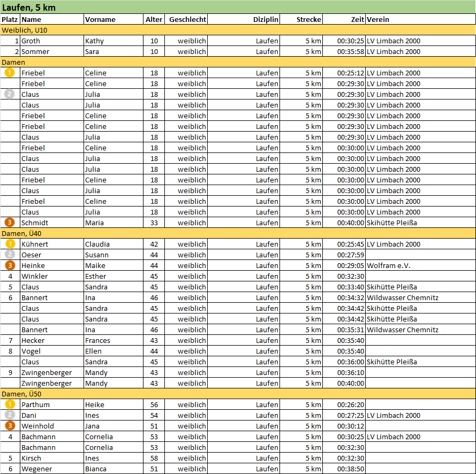Click the "Verein" column header

378,19
